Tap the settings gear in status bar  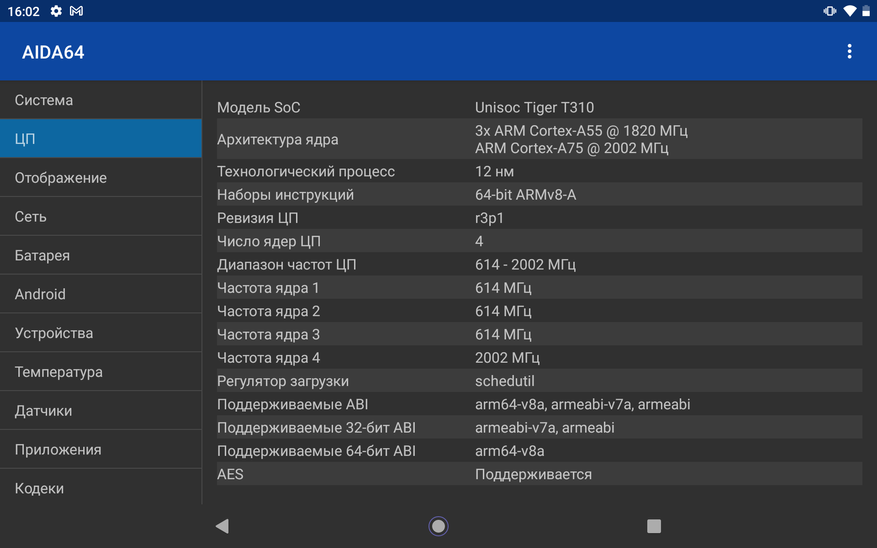[x=56, y=11]
